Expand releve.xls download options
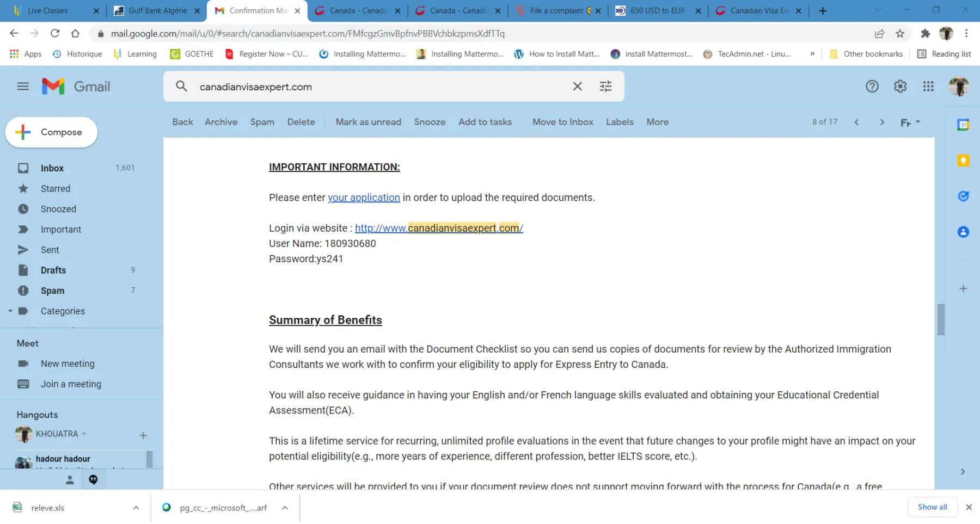The image size is (980, 524). [x=136, y=508]
